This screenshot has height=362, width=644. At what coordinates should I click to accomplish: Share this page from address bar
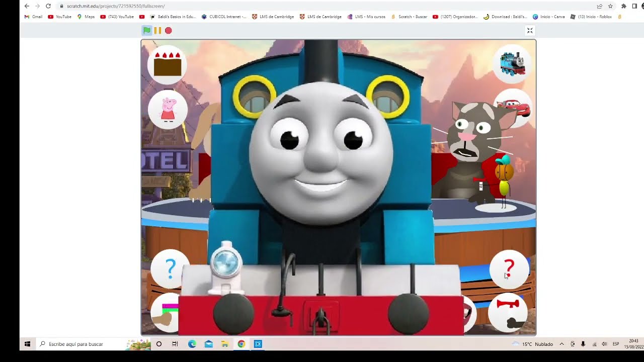coord(600,6)
